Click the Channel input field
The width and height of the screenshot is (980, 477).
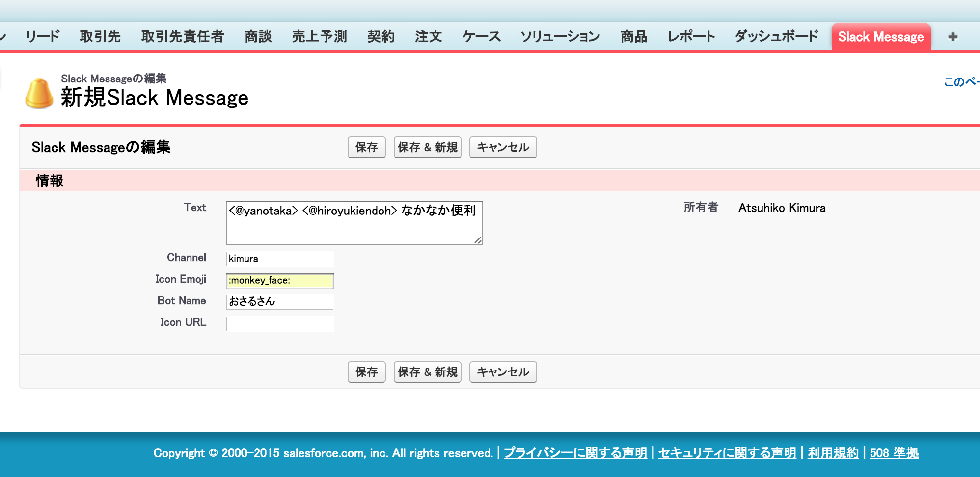[279, 259]
